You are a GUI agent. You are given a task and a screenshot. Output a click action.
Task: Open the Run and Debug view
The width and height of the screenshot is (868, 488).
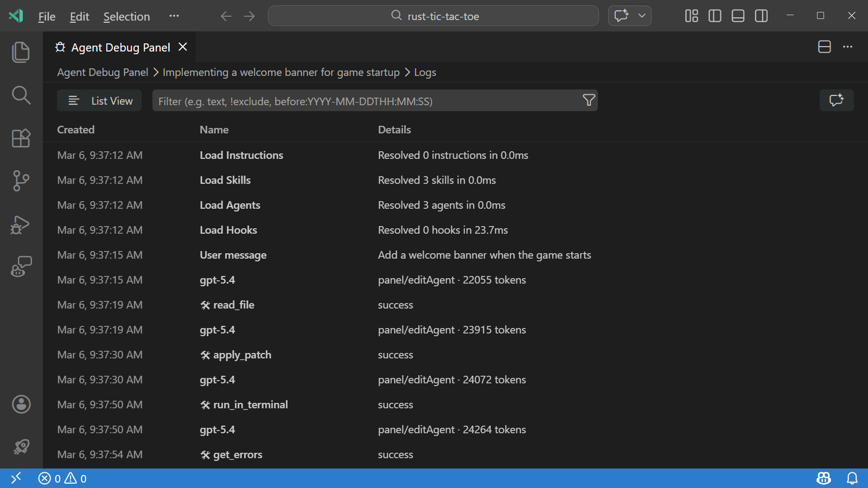pos(21,224)
